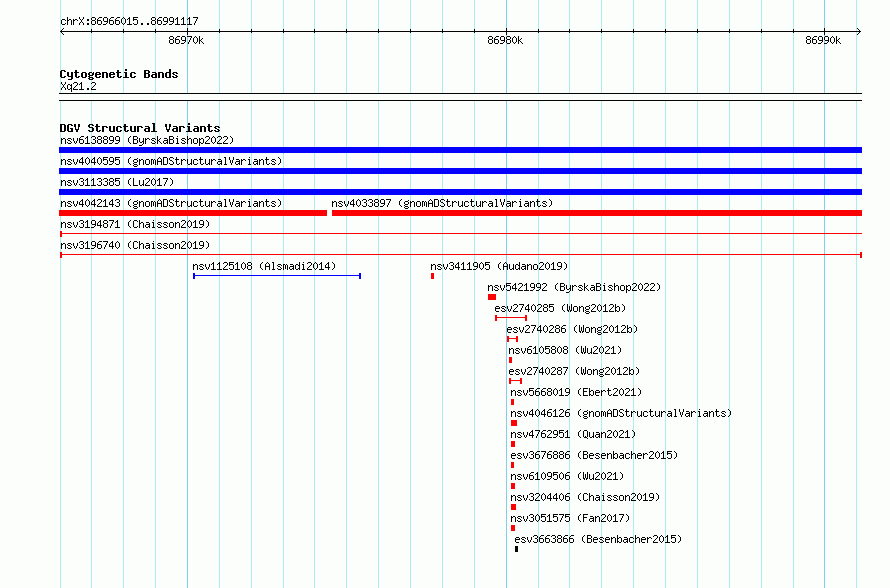Select the blue bar for nsv6138899
Viewport: 890px width, 588px height.
(460, 150)
